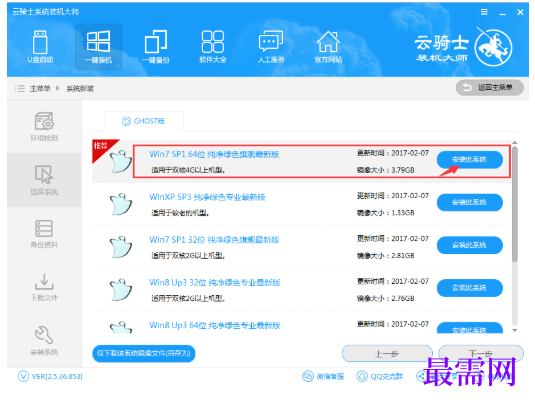Viewport: 535px width, 403px height.
Task: Open the 软件大全 section
Action: point(213,47)
